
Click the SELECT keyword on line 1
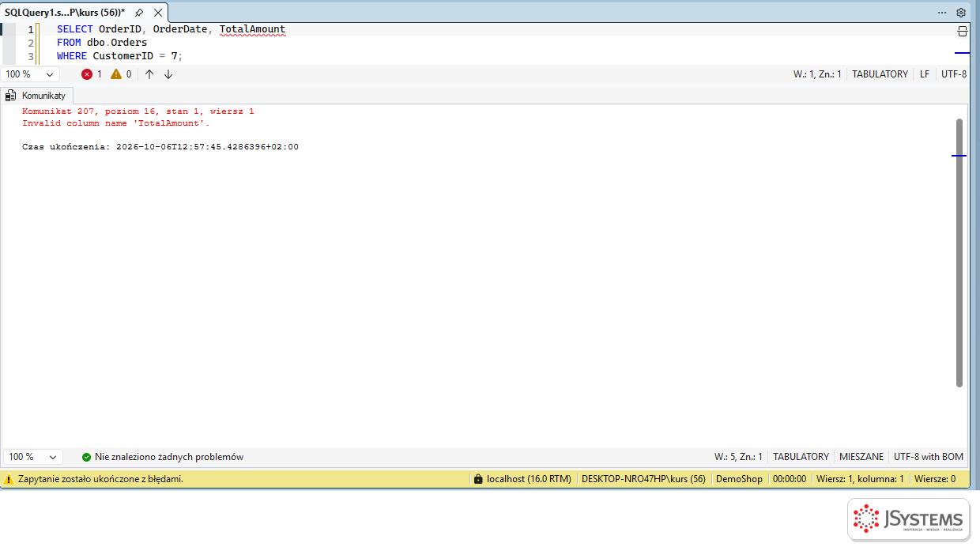coord(74,29)
